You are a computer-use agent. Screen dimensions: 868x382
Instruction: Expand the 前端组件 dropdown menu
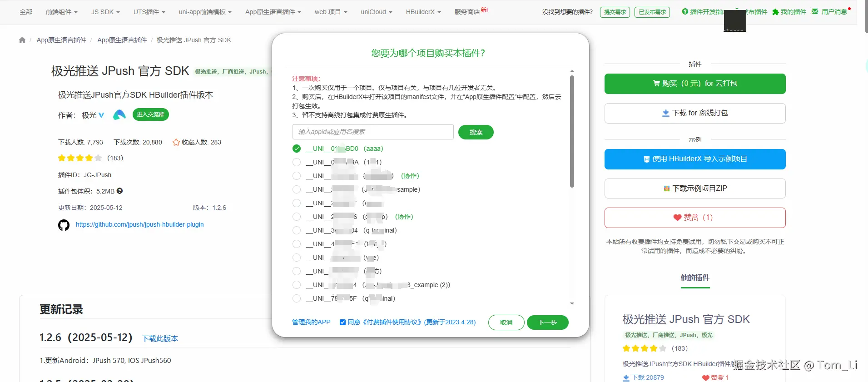(x=62, y=12)
